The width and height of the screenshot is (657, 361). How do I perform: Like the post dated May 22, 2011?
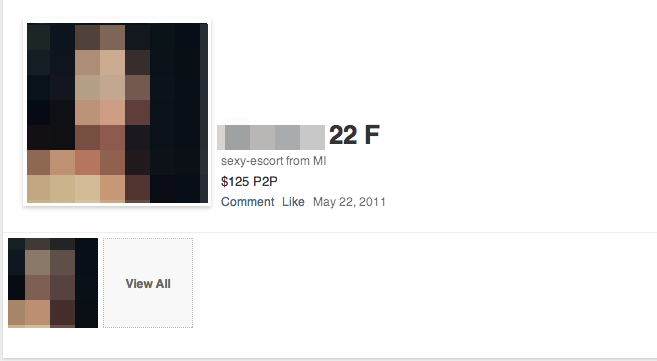[293, 202]
